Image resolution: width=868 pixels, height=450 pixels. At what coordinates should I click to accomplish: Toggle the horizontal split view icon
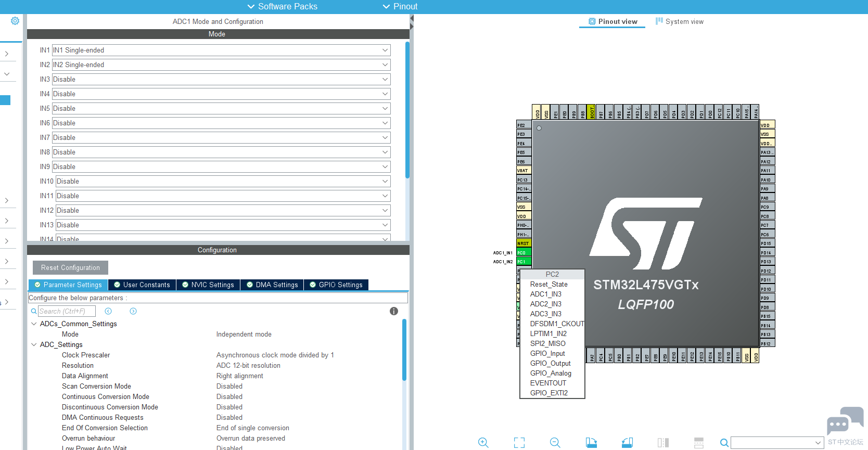coord(699,443)
